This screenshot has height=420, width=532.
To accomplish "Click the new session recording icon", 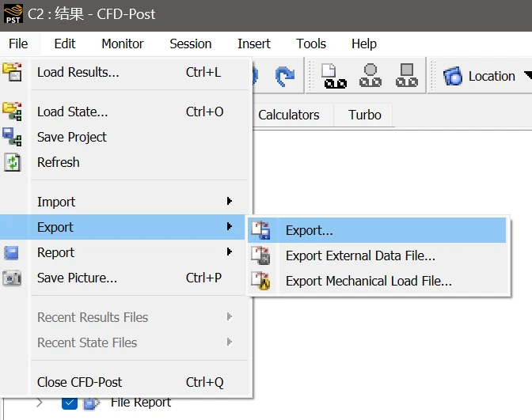I will pyautogui.click(x=335, y=76).
